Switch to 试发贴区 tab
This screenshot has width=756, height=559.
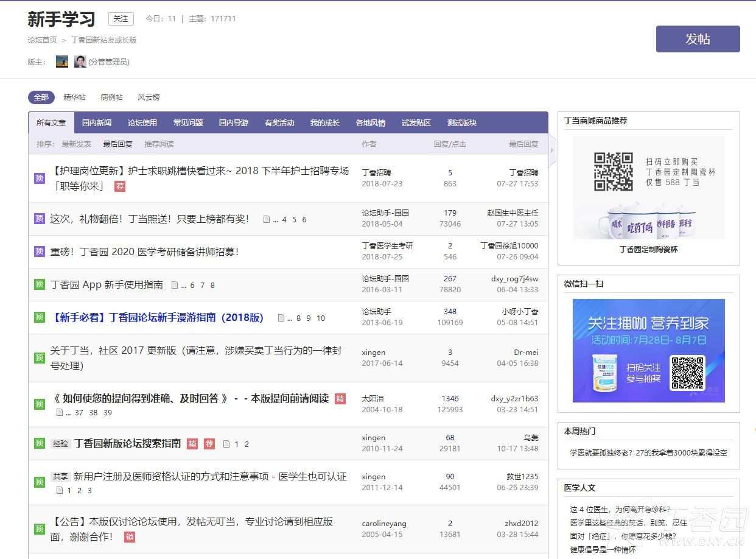(416, 123)
